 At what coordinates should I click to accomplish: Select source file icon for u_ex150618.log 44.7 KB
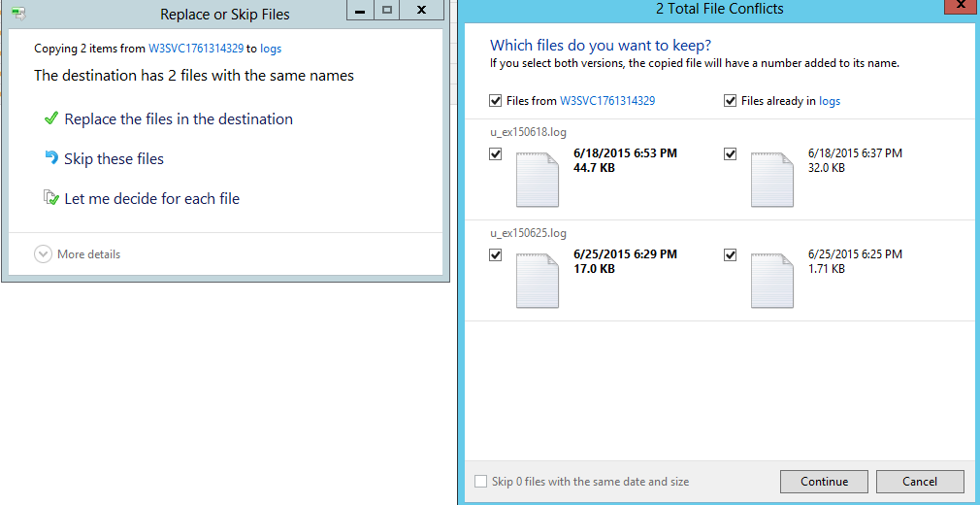[538, 180]
